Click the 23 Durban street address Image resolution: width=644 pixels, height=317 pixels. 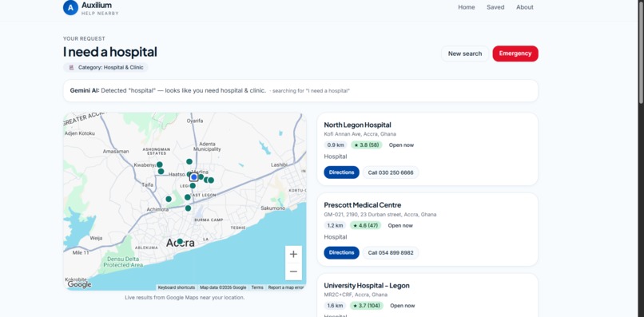[x=380, y=214]
